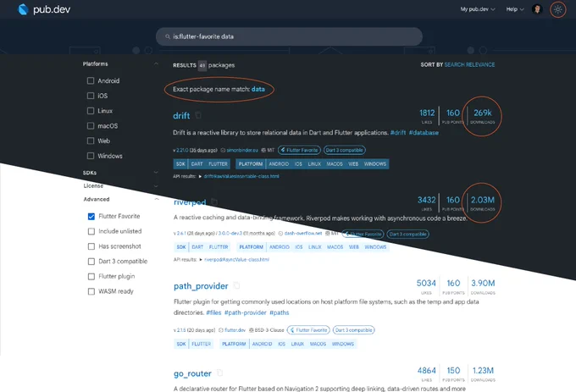Open riverpod AsyncValue class link

pos(236,259)
